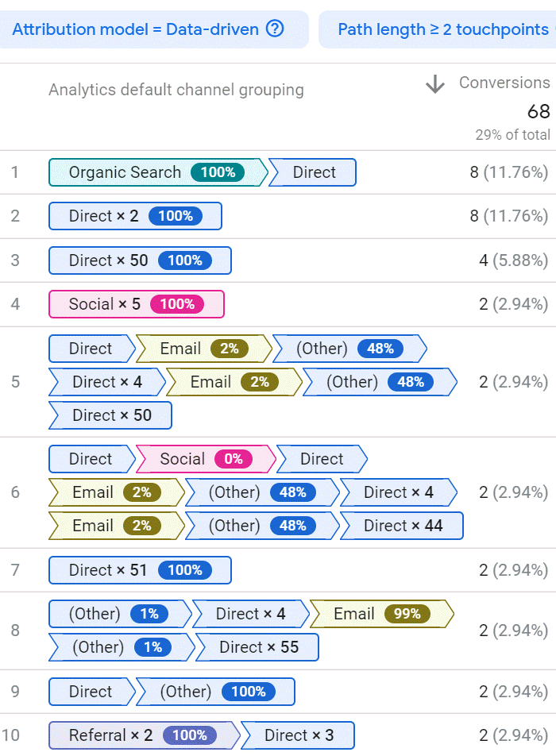This screenshot has height=756, width=556.
Task: Click the Direct × 50 chip in row 3
Action: coord(140,260)
